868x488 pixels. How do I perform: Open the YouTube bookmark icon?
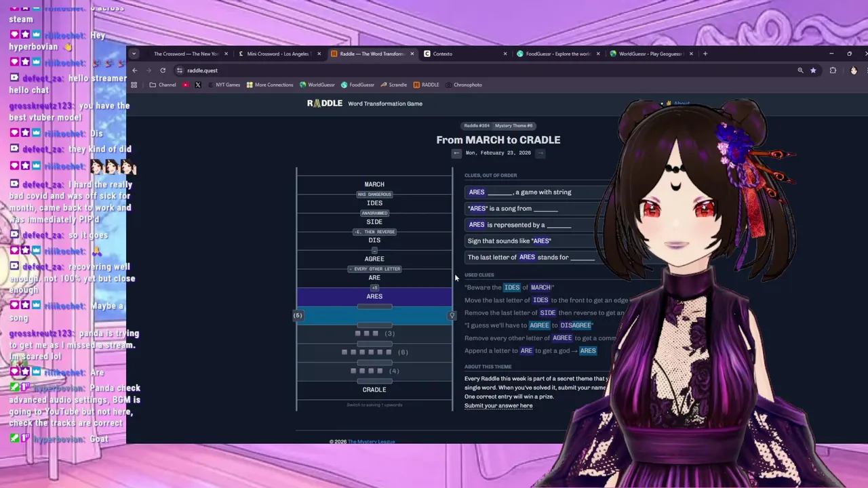[x=186, y=85]
